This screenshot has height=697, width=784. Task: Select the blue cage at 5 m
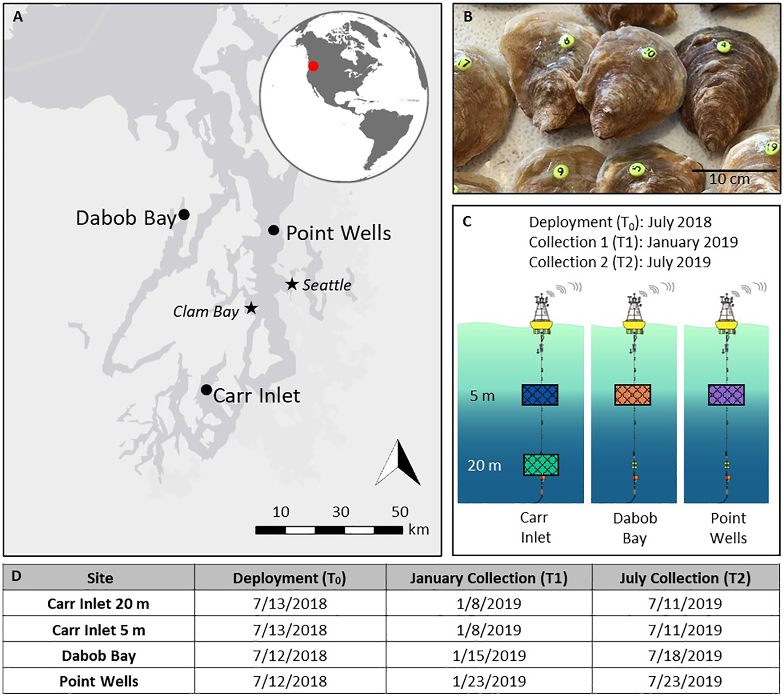[540, 395]
